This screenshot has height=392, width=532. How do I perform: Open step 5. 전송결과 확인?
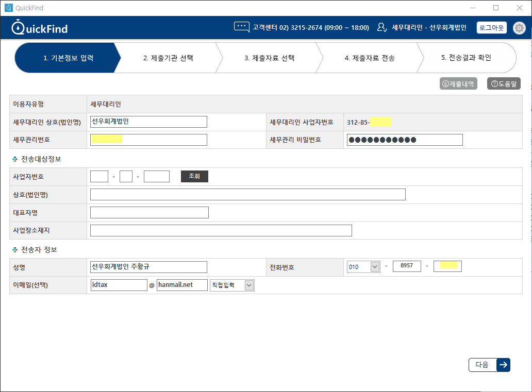click(x=466, y=58)
